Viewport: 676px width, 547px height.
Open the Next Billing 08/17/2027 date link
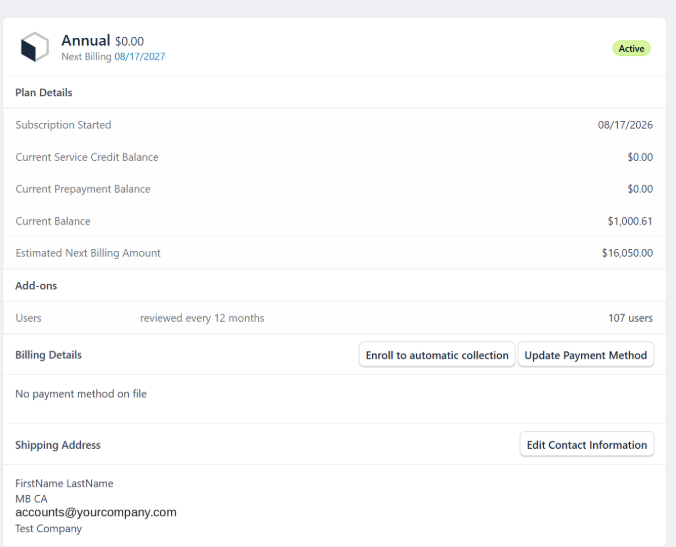140,56
